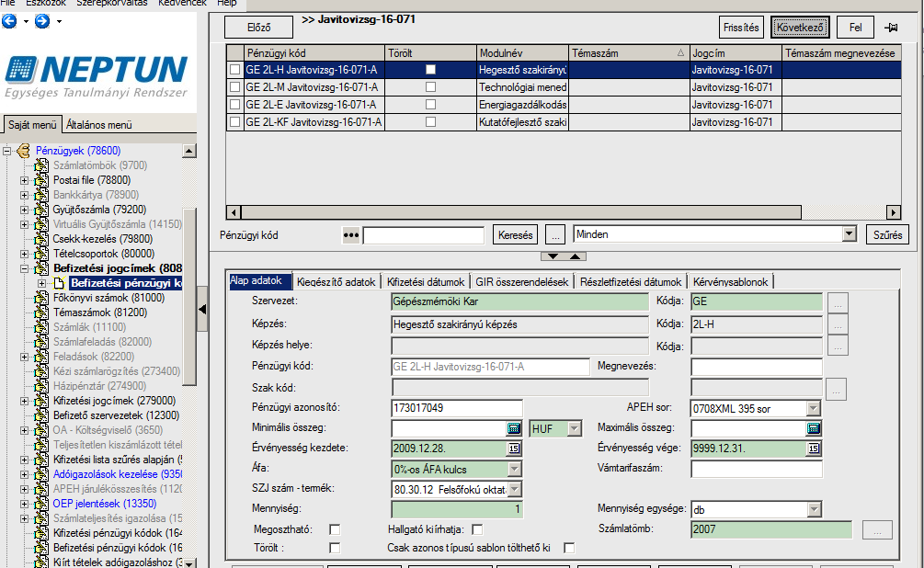Click the down-pointing splitter arrow below search row
Viewport: 924px width, 568px height.
(553, 256)
